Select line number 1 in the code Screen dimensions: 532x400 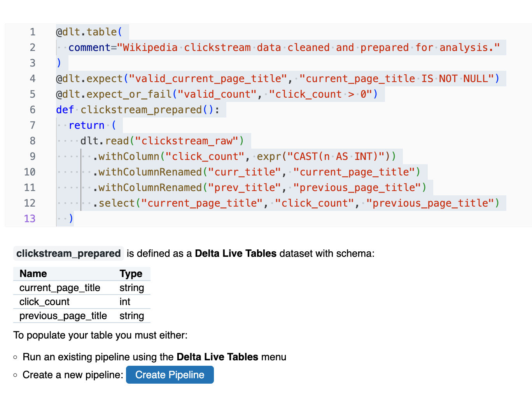tap(33, 32)
